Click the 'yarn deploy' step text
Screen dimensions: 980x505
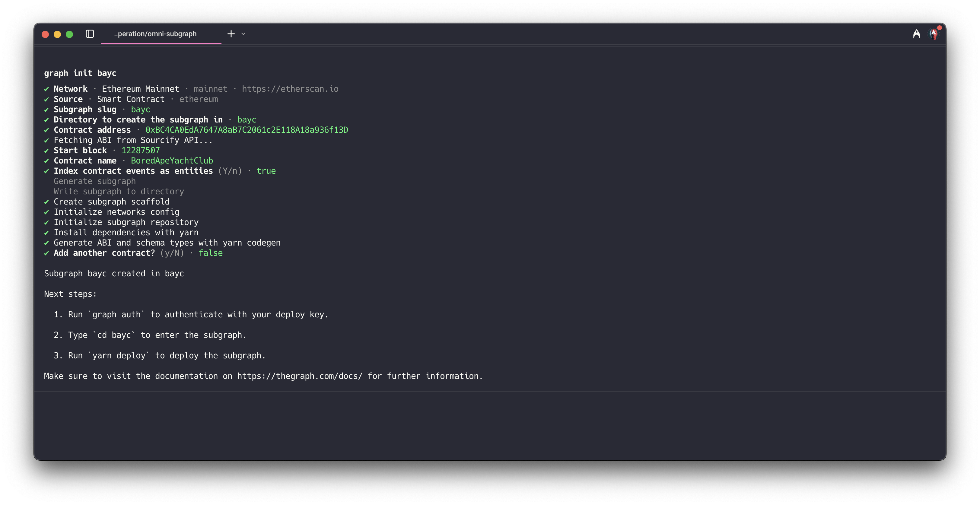point(119,356)
